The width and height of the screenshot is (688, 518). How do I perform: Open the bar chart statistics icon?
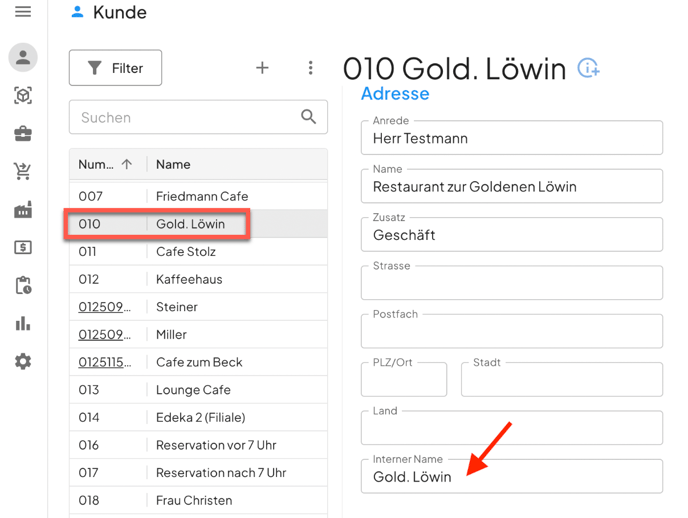pos(23,323)
